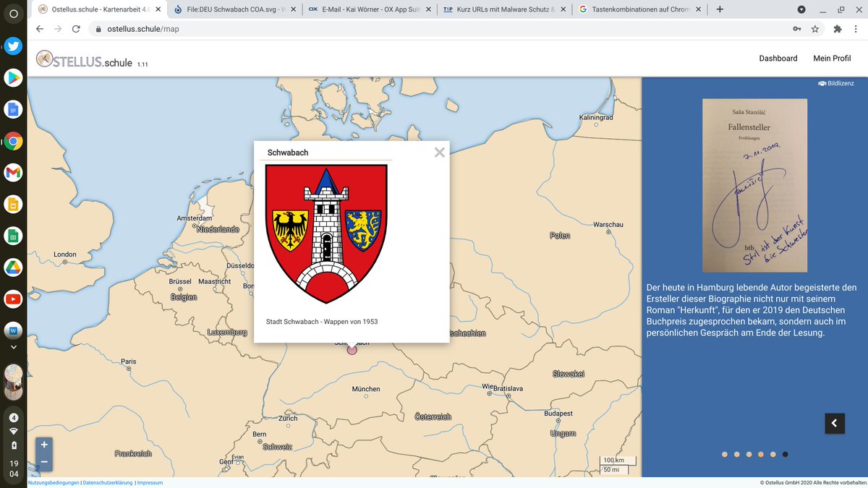
Task: Switch to Kurz URLs mit Malware tab
Action: (504, 9)
